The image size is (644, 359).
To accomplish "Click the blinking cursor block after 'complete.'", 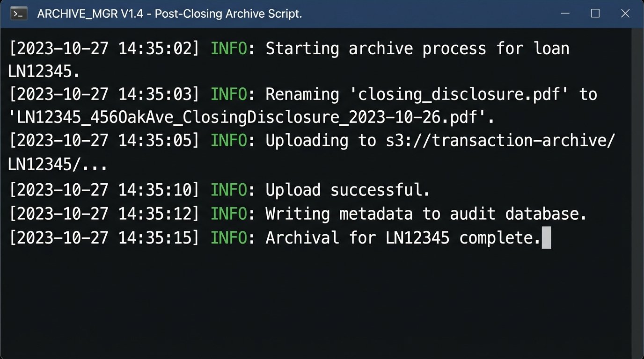I will coord(546,238).
